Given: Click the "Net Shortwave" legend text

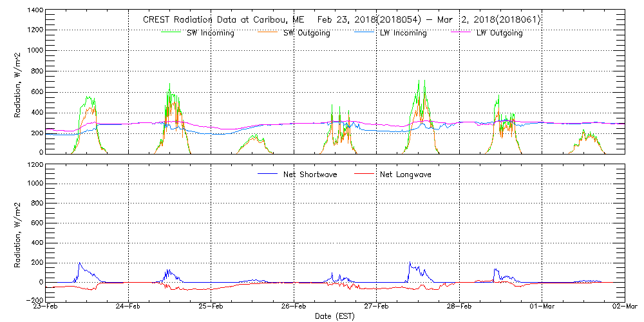Looking at the screenshot, I should (309, 174).
